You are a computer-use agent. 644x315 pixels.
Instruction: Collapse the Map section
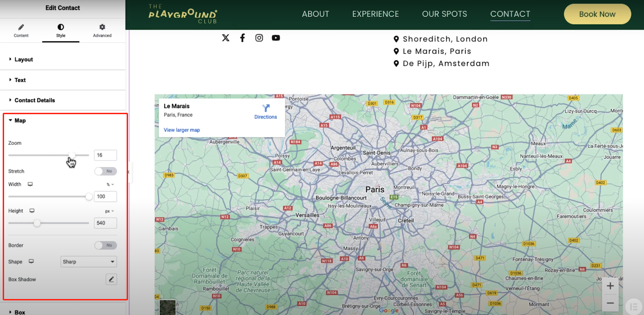(x=20, y=121)
